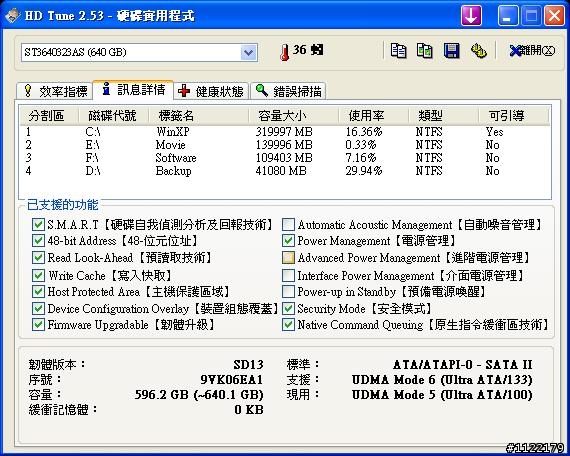Viewport: 570px width, 456px height.
Task: Click the 離開 exit button
Action: click(x=532, y=51)
